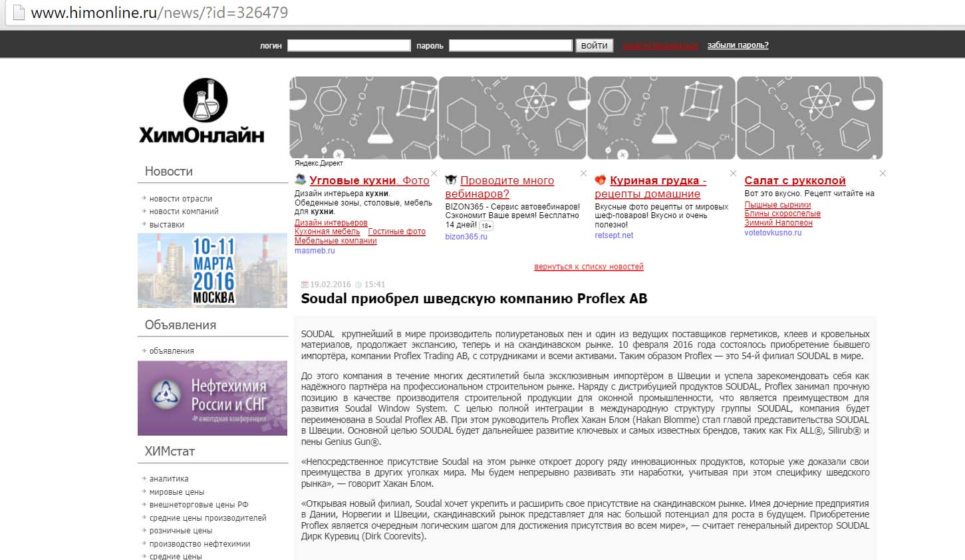Open новости компаний in the sidebar

(x=184, y=211)
